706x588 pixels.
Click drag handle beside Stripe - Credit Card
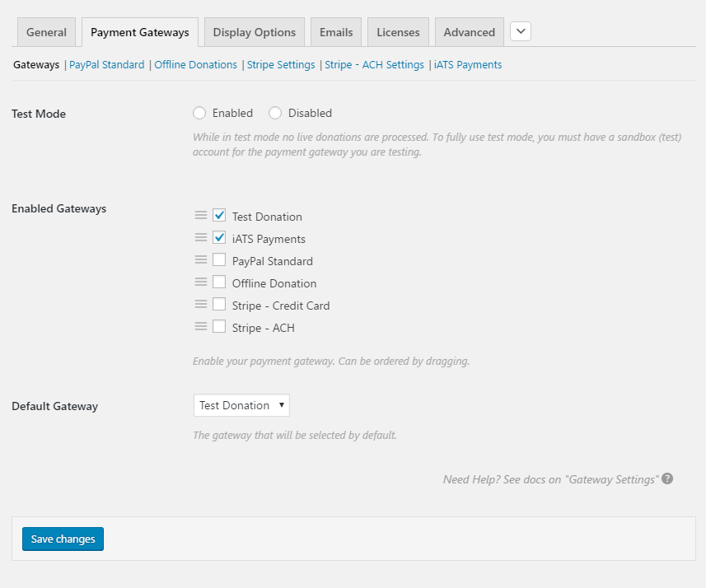click(x=201, y=304)
